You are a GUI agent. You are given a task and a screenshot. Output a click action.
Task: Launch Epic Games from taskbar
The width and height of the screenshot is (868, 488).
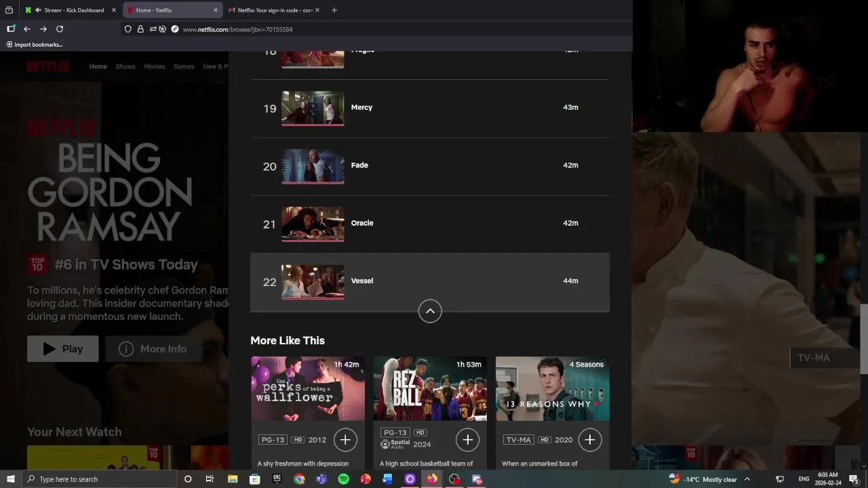pyautogui.click(x=277, y=479)
